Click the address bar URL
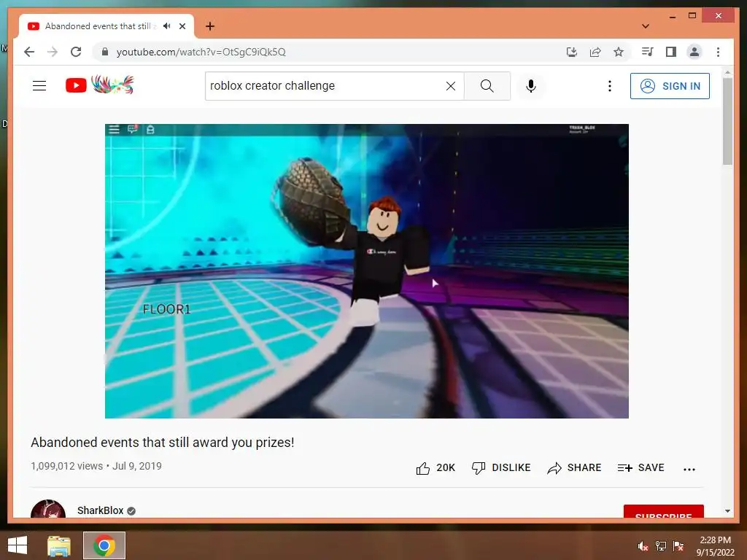The image size is (747, 560). click(201, 52)
